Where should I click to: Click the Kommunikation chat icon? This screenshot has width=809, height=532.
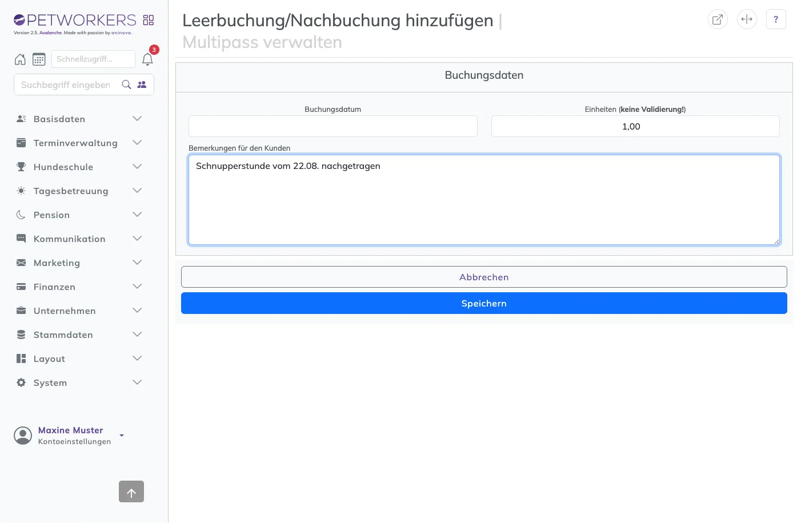tap(21, 239)
